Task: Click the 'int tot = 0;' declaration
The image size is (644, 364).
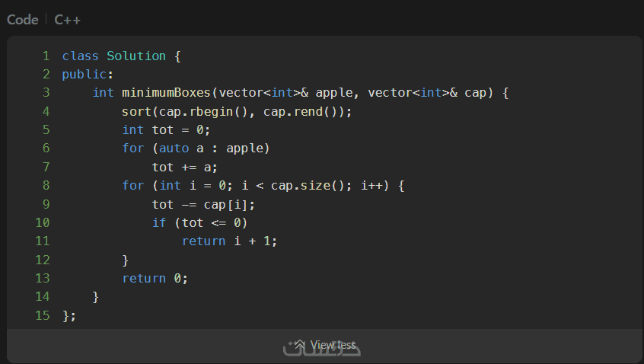Action: click(166, 129)
